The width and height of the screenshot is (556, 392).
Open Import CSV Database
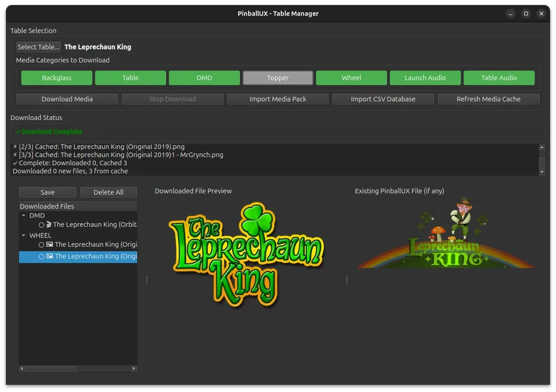[x=383, y=99]
